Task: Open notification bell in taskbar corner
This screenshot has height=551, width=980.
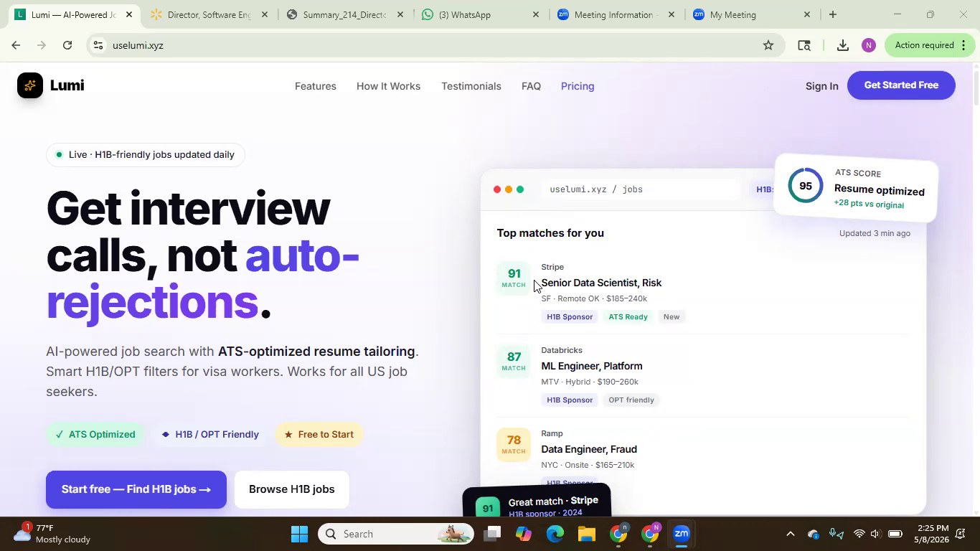Action: tap(961, 534)
